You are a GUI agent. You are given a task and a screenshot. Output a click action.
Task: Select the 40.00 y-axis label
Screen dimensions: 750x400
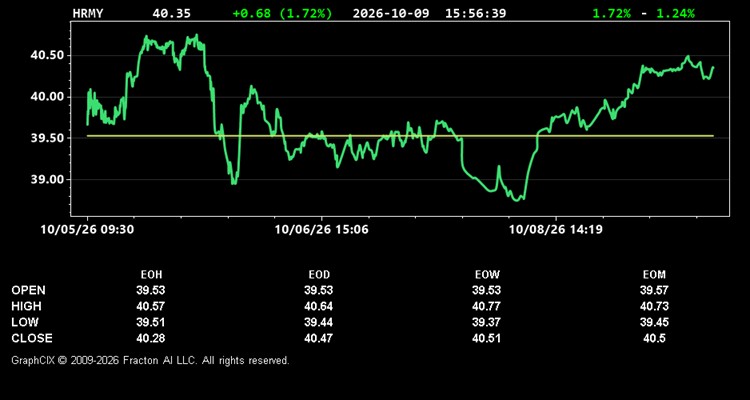point(47,97)
